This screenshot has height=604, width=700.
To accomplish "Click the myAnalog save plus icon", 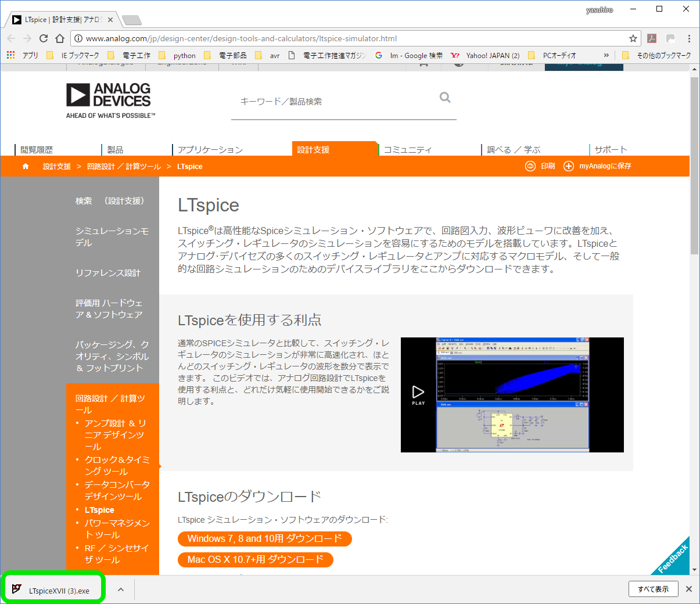I will click(568, 166).
